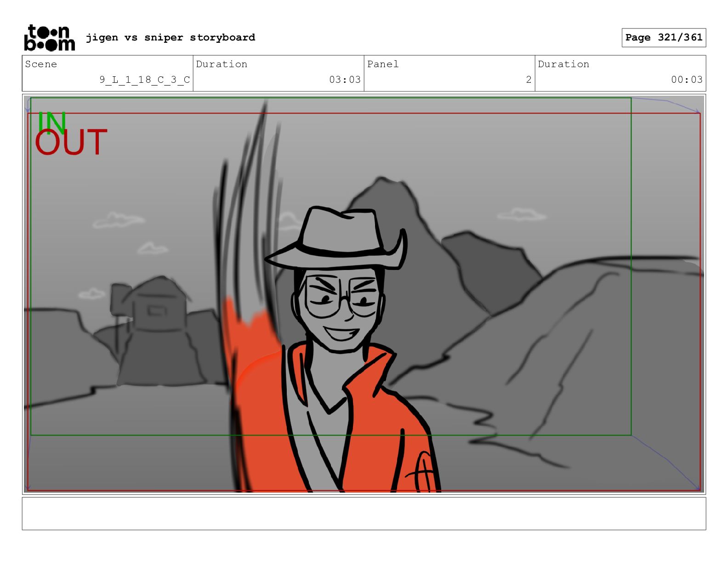This screenshot has width=728, height=563.
Task: Click the caption box below the panel
Action: 364,513
